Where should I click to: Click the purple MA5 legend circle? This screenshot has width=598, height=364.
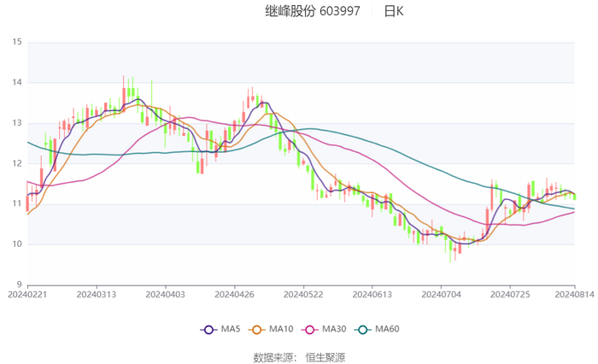tap(208, 330)
